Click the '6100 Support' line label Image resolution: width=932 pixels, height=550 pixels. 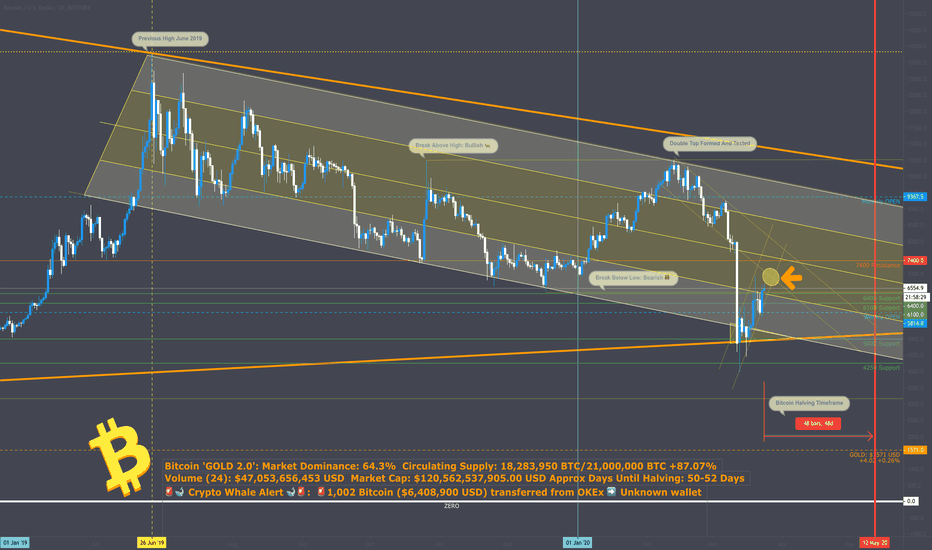pos(881,308)
